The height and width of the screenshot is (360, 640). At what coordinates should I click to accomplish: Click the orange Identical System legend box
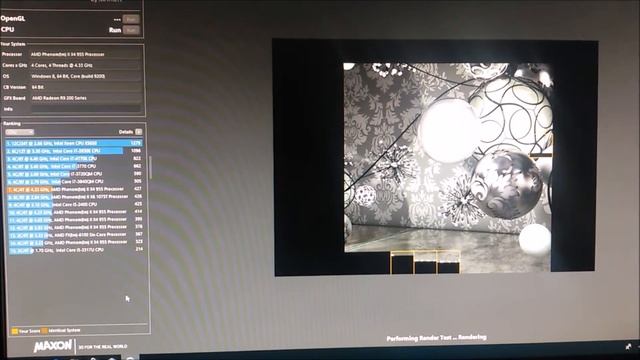pyautogui.click(x=44, y=331)
